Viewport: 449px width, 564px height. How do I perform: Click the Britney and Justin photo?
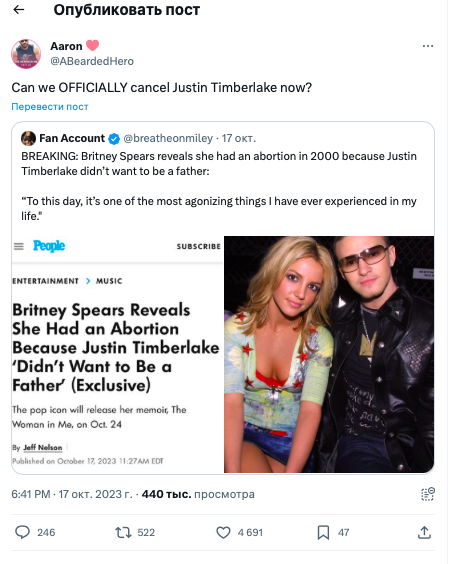coord(329,354)
